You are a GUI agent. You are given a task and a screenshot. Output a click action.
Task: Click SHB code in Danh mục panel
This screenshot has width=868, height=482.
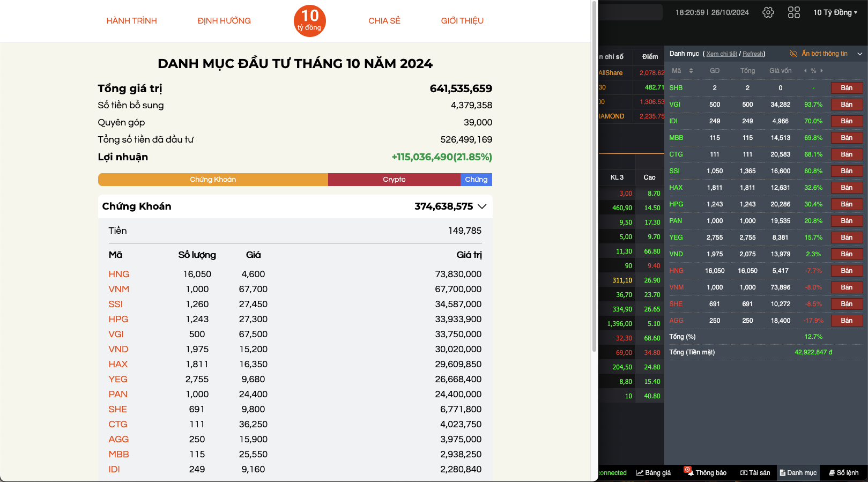coord(676,88)
